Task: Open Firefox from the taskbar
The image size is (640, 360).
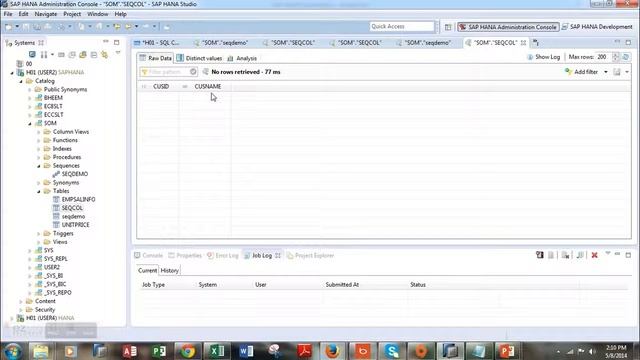Action: (333, 351)
